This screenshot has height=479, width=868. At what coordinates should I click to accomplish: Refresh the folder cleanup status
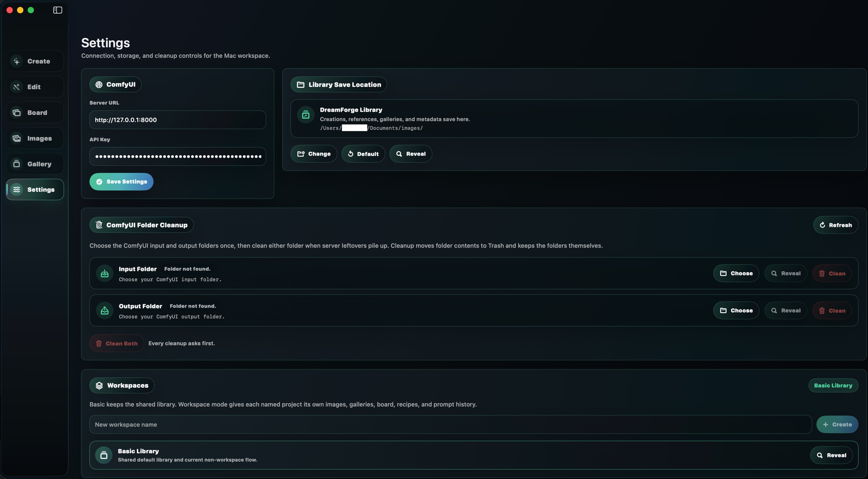(836, 225)
